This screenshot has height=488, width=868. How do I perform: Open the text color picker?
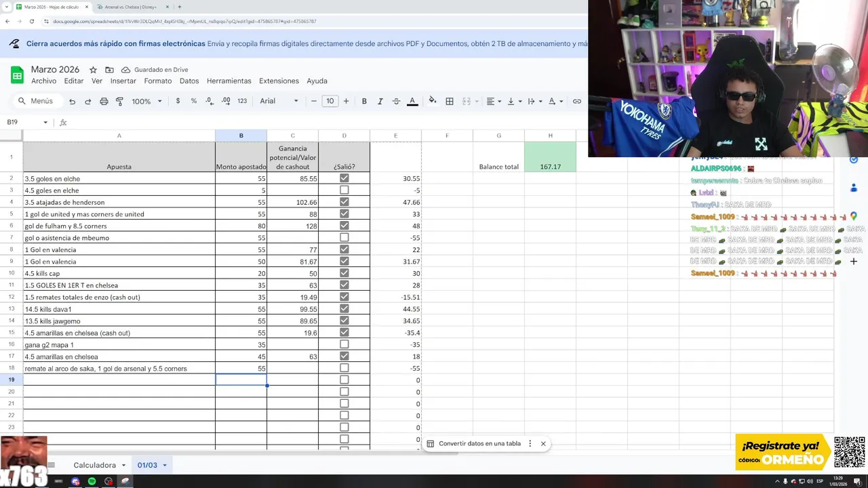[x=412, y=101]
